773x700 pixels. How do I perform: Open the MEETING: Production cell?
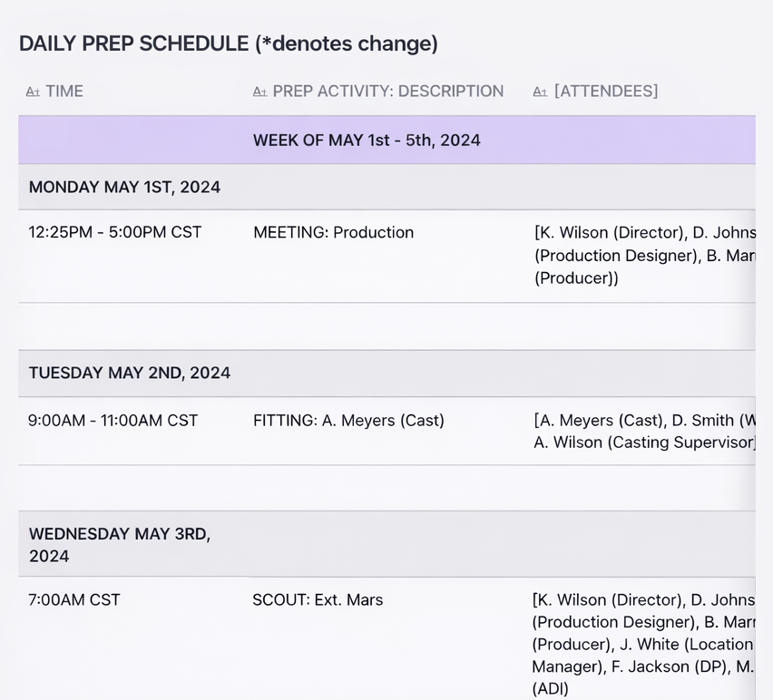[333, 232]
